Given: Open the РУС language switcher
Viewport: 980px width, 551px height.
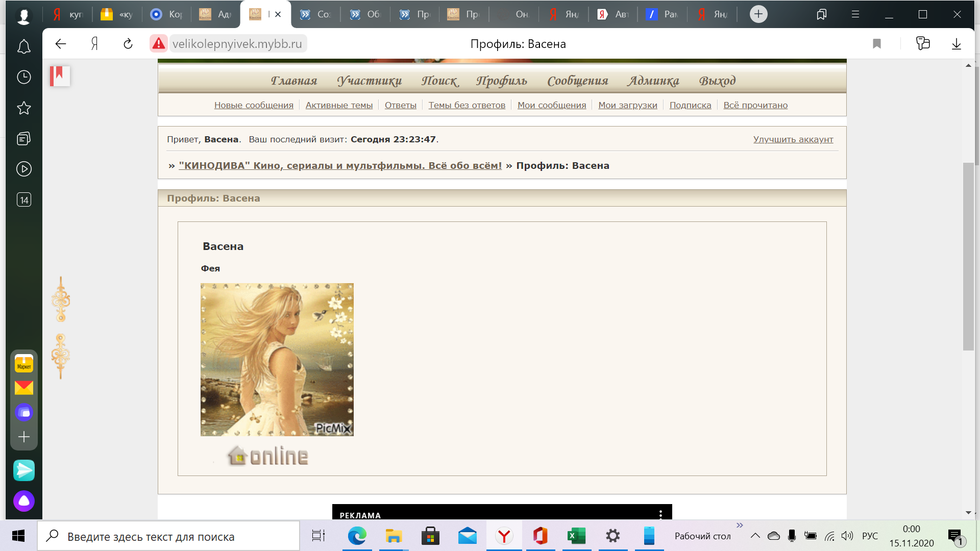Looking at the screenshot, I should pos(870,536).
